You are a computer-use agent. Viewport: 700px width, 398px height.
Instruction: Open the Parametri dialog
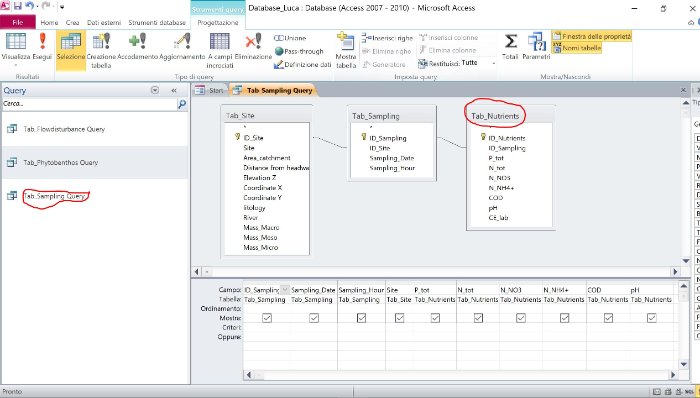536,46
